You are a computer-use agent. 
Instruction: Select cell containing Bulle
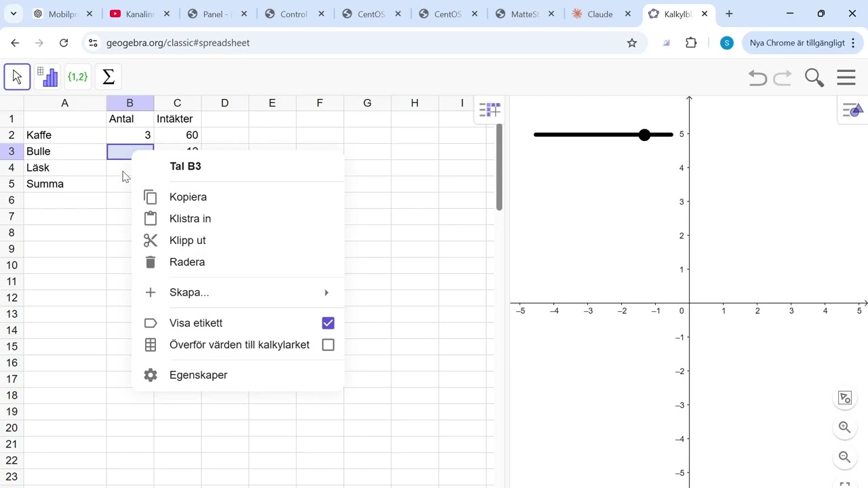click(65, 151)
